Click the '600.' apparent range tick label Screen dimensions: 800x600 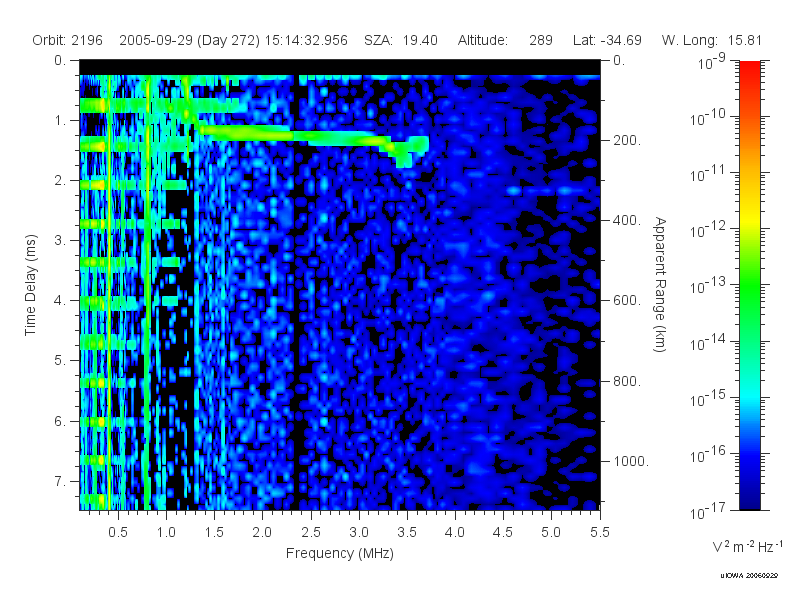tap(627, 301)
